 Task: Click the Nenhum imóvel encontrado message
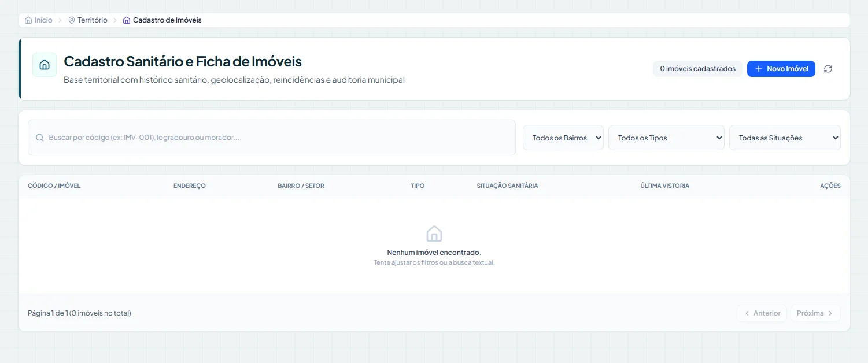coord(434,253)
